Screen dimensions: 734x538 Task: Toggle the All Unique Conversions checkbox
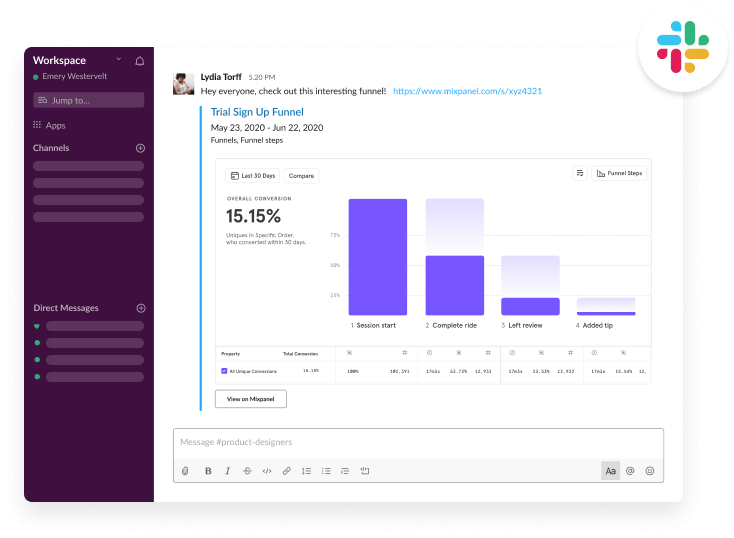coord(224,371)
